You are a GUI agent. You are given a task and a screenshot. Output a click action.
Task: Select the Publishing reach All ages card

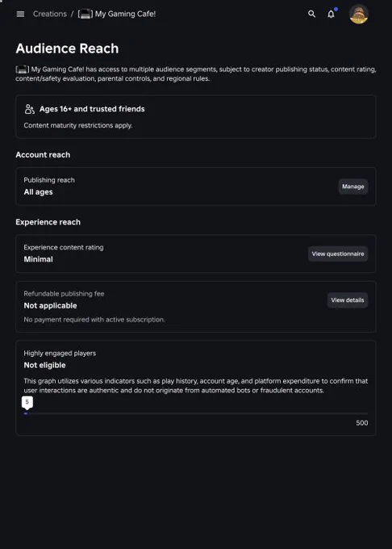(196, 186)
